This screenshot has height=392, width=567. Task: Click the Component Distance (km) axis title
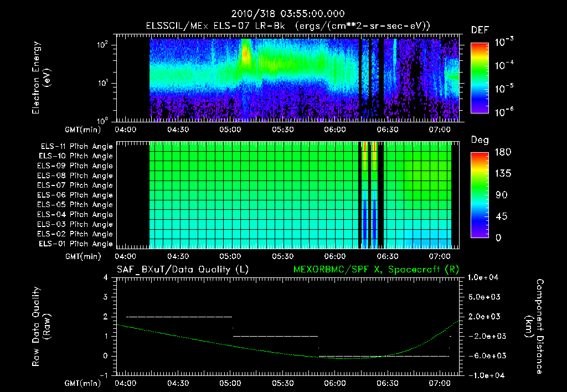pos(534,327)
